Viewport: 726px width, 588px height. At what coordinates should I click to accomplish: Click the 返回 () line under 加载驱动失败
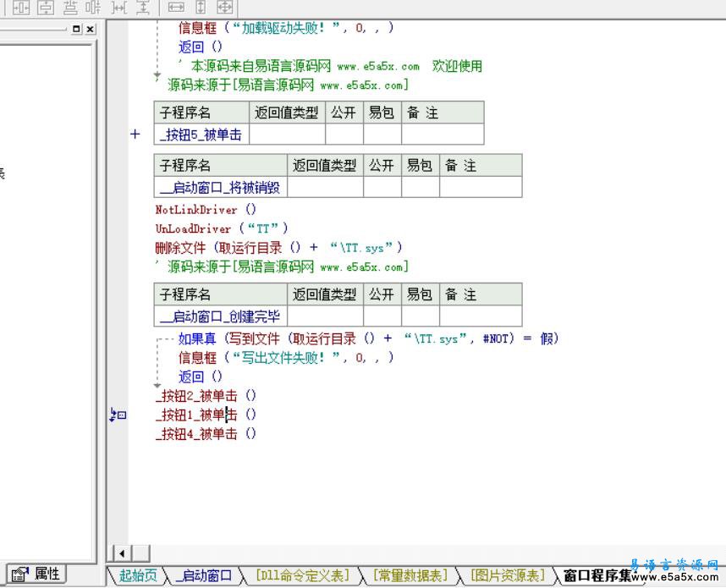point(201,47)
